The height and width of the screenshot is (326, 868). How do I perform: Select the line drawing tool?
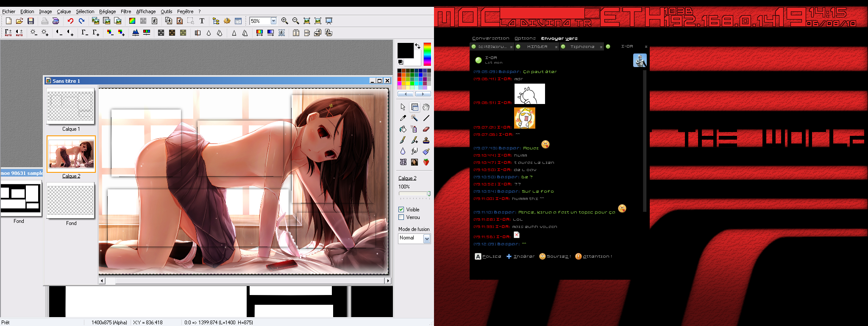click(x=426, y=118)
